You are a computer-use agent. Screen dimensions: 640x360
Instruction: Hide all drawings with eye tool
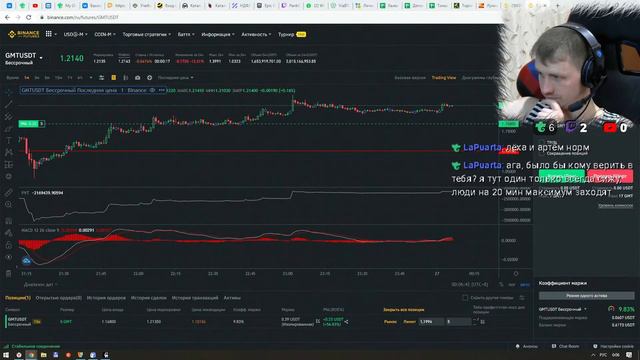[9, 257]
